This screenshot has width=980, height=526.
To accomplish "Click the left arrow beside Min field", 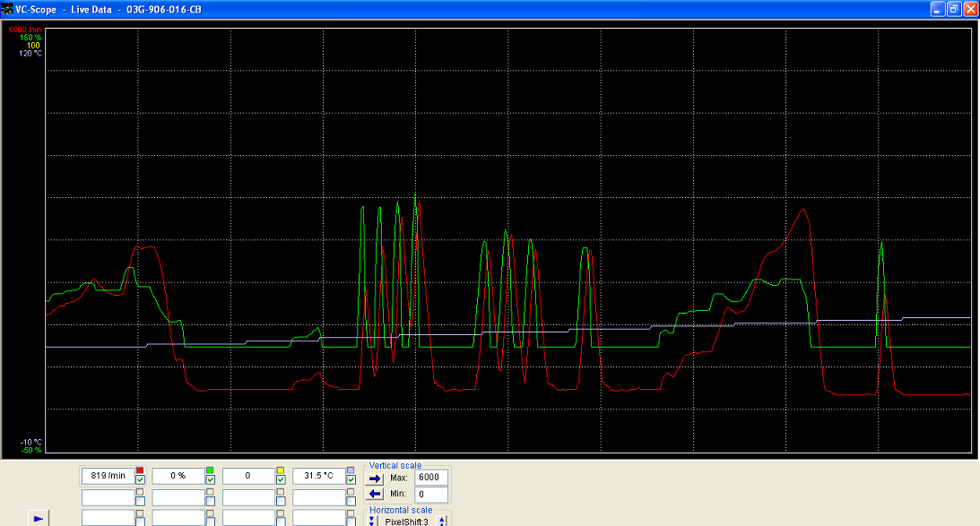I will [x=376, y=495].
